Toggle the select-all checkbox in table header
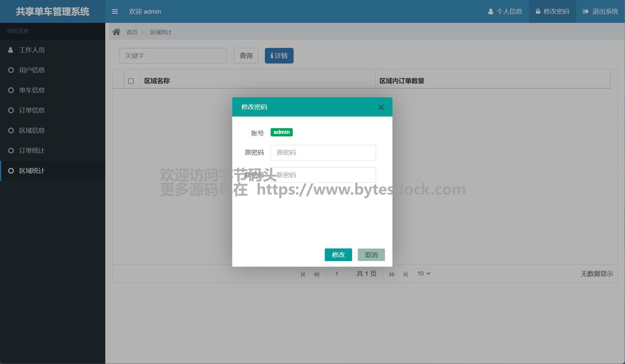This screenshot has height=364, width=625. tap(131, 81)
